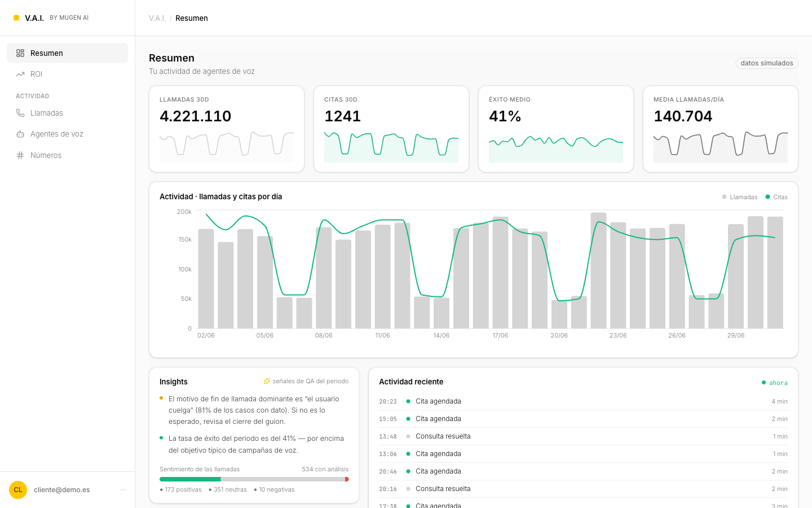Click the CL user avatar
This screenshot has height=508, width=812.
(18, 490)
